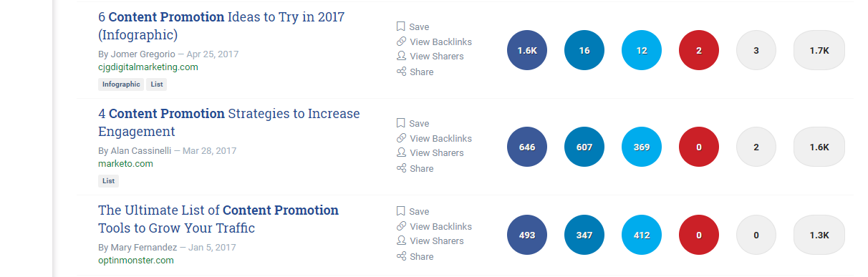Visit the marketo.com domain link

[x=125, y=163]
